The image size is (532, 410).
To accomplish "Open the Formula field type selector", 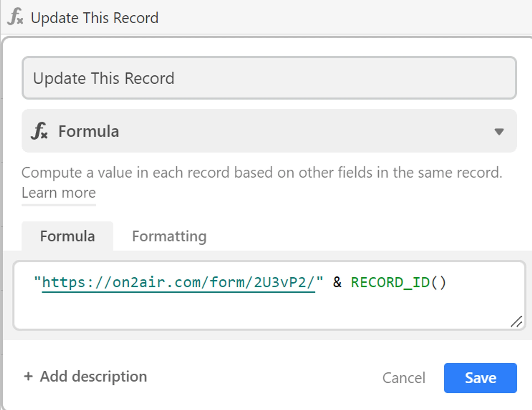I will [269, 131].
